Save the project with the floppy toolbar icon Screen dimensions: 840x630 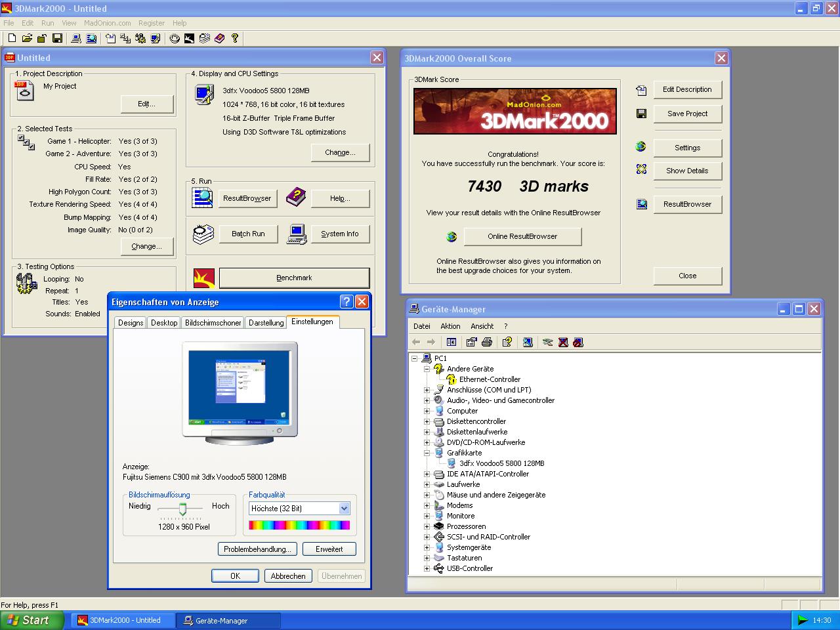tap(57, 39)
